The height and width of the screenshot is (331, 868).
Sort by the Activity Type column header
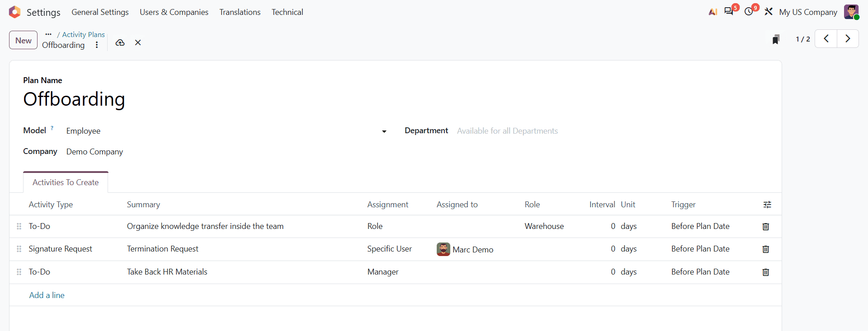[51, 205]
